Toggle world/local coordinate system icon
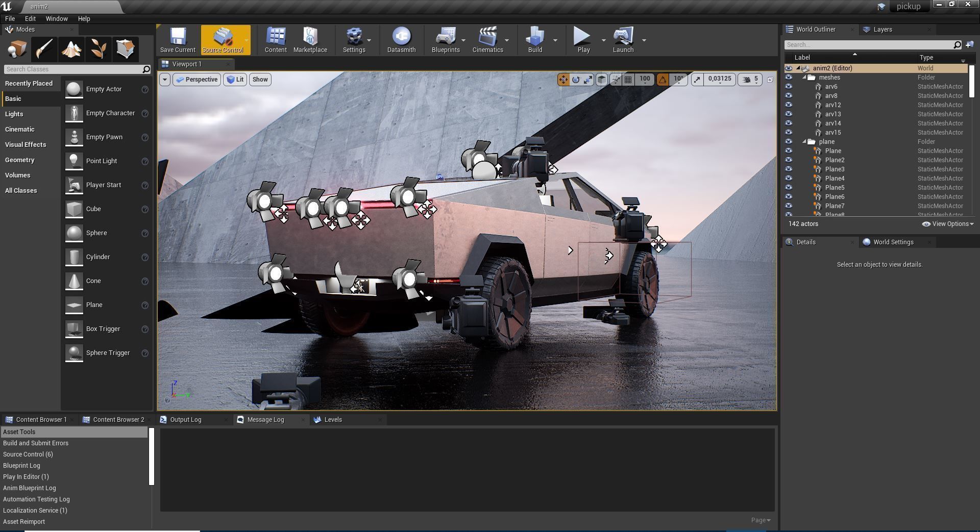 (602, 80)
